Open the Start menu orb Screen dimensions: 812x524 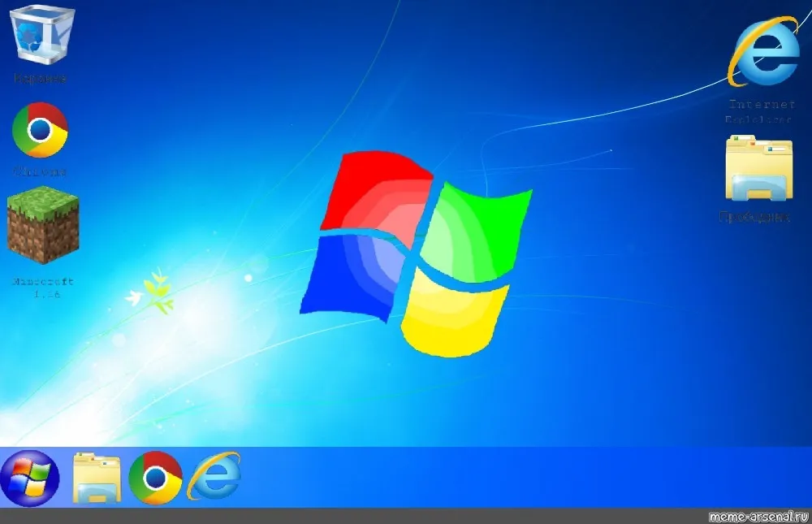(x=29, y=478)
